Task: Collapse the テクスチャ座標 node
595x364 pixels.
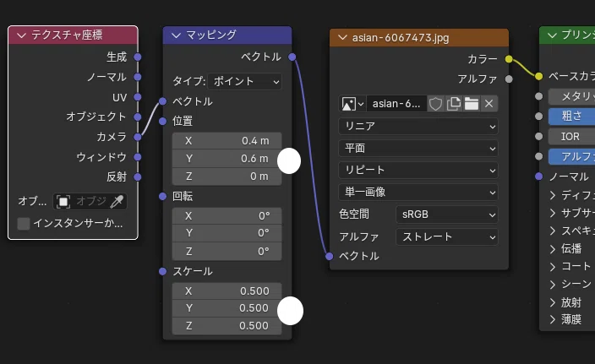Action: pos(21,35)
